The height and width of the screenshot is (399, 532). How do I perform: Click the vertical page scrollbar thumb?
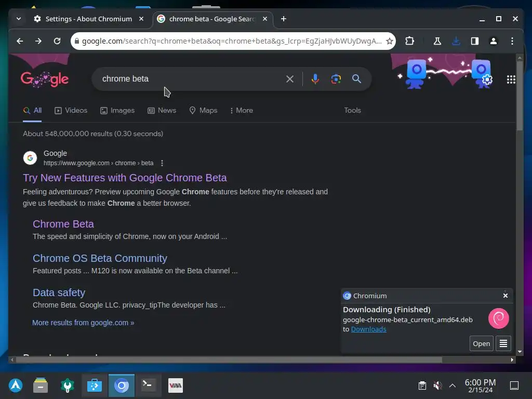pos(520,96)
